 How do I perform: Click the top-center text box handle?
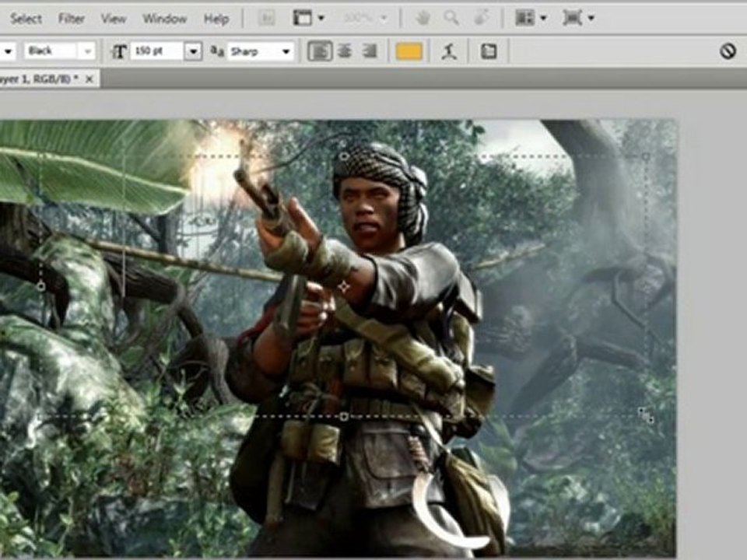344,156
